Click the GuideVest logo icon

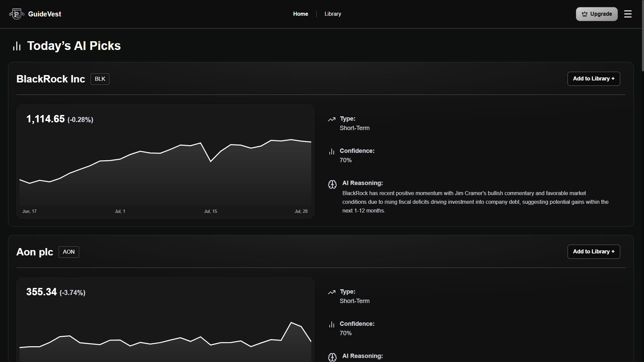point(16,14)
